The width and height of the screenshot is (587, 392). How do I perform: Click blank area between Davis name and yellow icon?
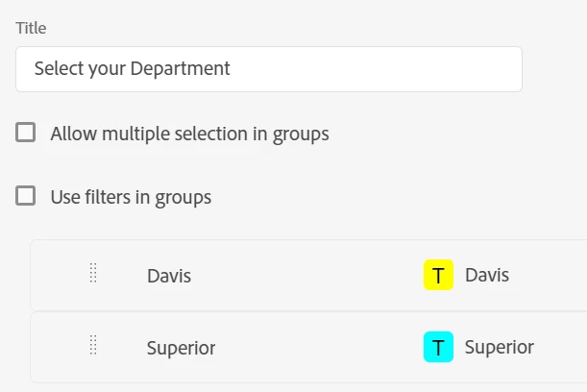[x=307, y=276]
